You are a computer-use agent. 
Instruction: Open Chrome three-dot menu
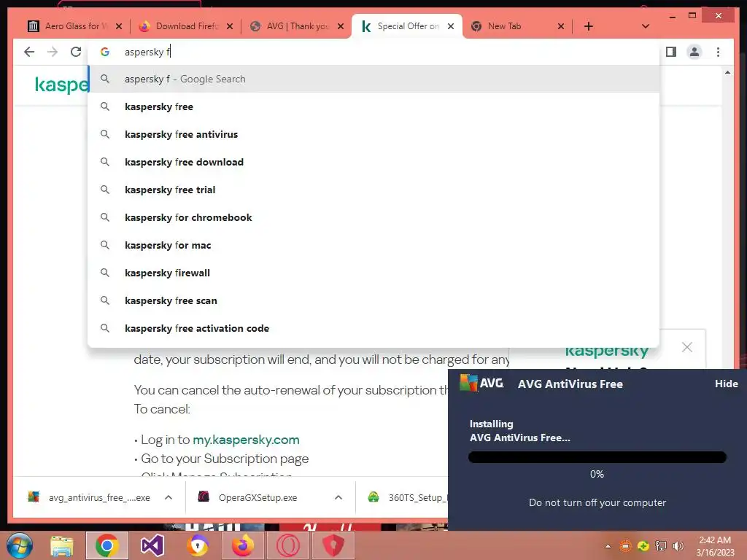click(718, 52)
